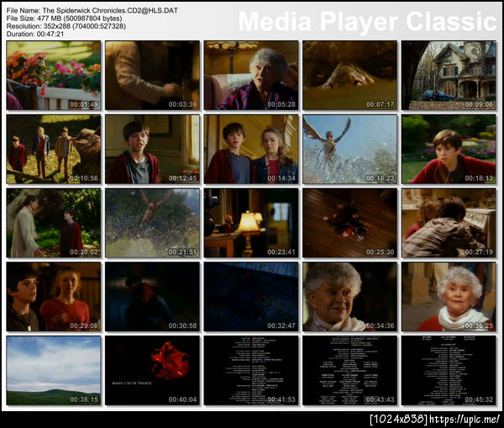Screen dimensions: 504x428
Task: Click the https://upic.me/ link text
Action: (x=465, y=419)
